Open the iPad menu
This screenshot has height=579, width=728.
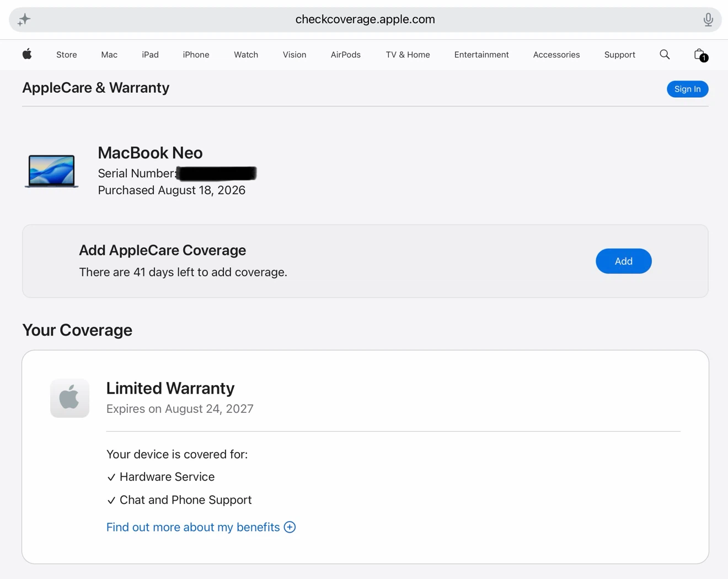tap(150, 55)
